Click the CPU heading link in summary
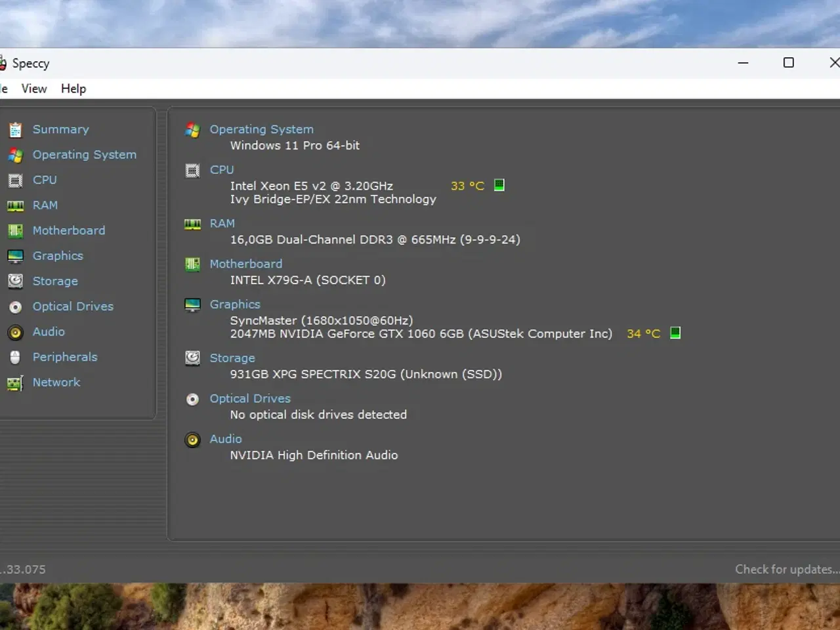The image size is (840, 630). pyautogui.click(x=222, y=169)
